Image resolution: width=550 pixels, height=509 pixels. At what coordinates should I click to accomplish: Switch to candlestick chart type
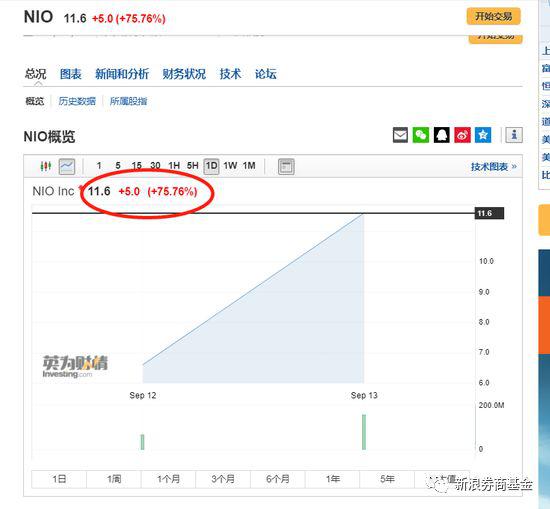pos(46,166)
